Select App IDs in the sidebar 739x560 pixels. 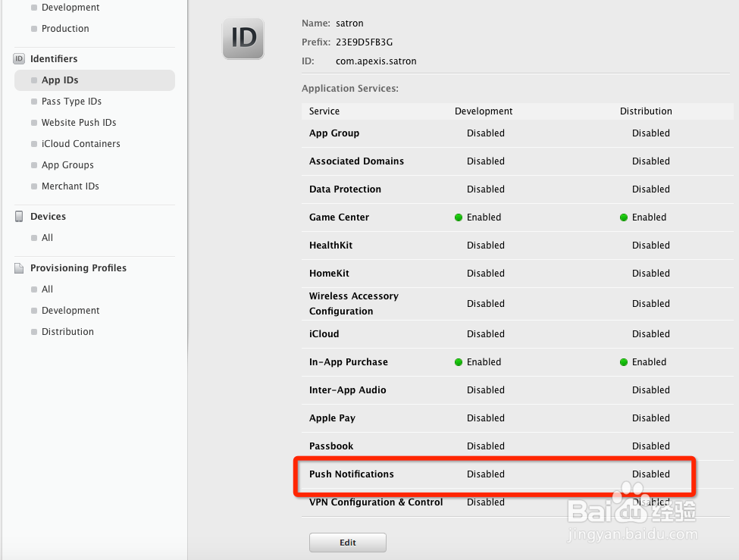(x=95, y=80)
